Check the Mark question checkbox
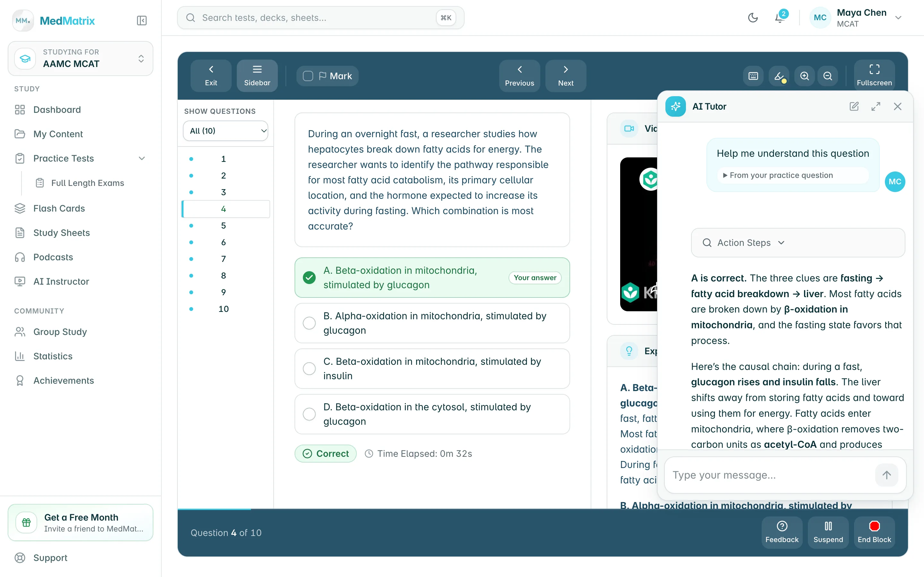Viewport: 924px width, 577px height. coord(308,76)
